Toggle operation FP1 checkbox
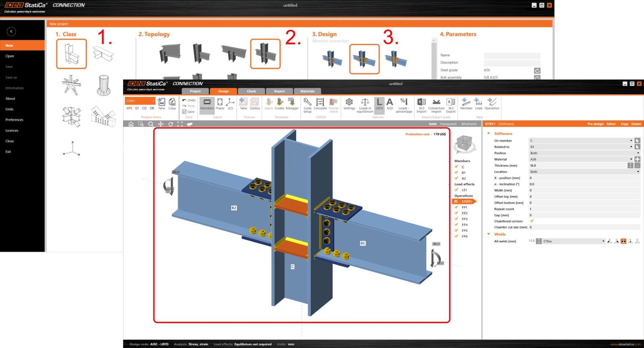The height and width of the screenshot is (348, 644). click(456, 207)
